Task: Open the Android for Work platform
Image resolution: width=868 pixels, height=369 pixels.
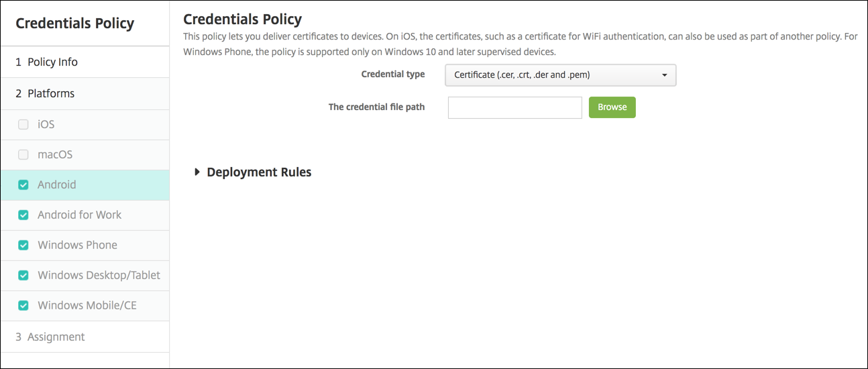Action: click(79, 215)
